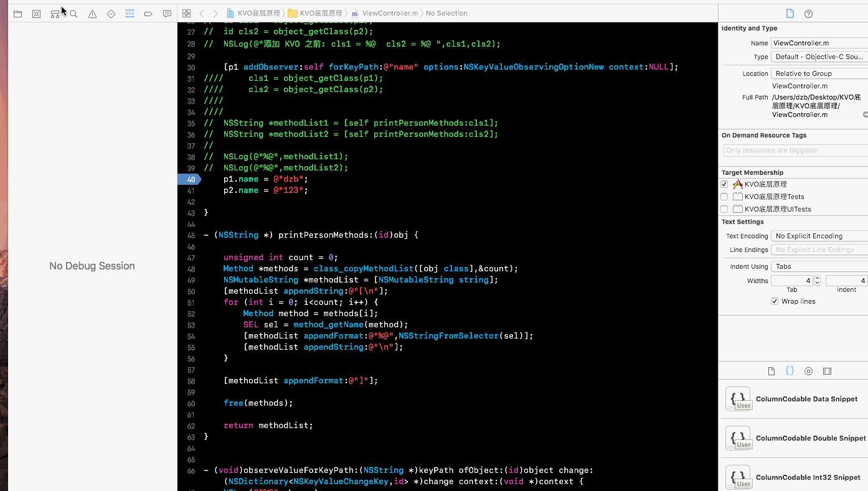Click gutter line number 66
868x491 pixels.
[x=191, y=470]
